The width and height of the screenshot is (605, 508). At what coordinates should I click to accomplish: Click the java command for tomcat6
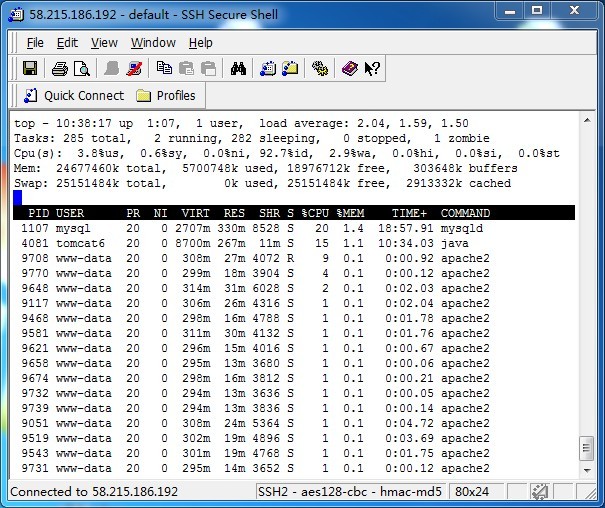click(455, 244)
